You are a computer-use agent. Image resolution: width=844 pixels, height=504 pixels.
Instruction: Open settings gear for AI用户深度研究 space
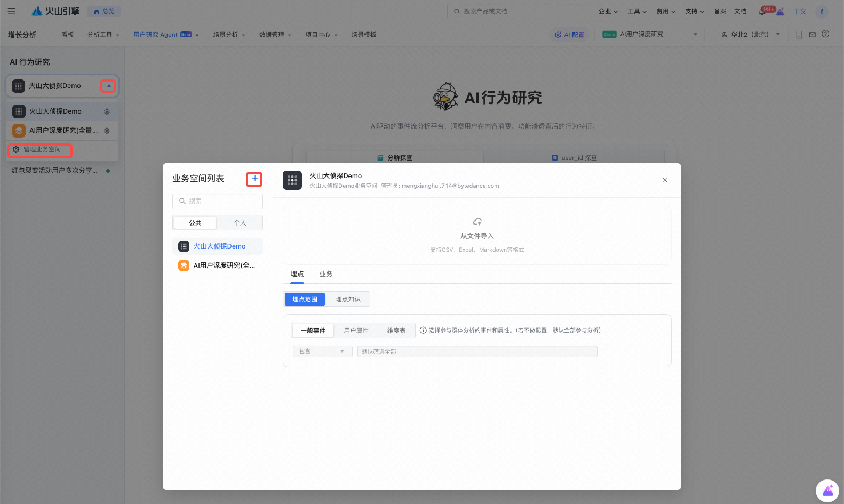click(x=107, y=131)
